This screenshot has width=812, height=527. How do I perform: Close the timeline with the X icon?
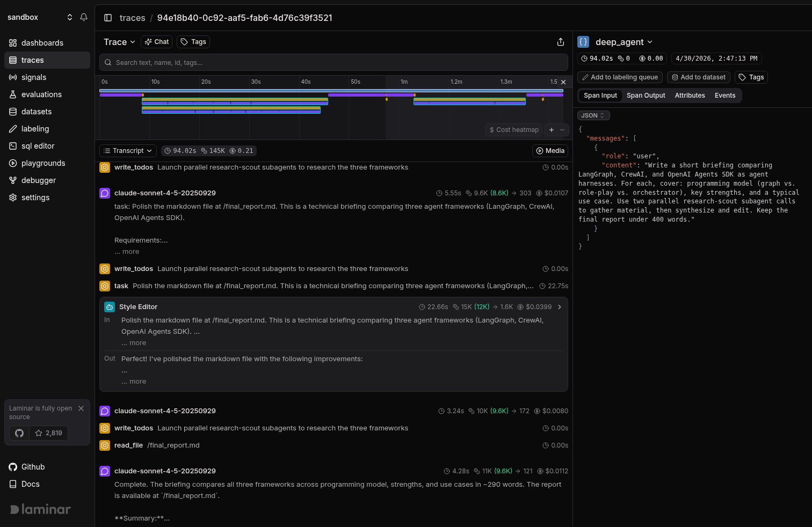[563, 82]
